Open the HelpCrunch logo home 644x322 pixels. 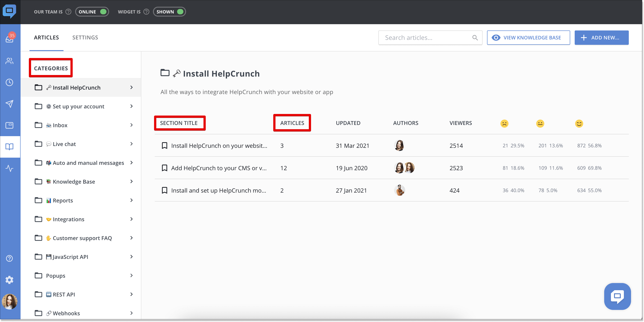pos(9,11)
